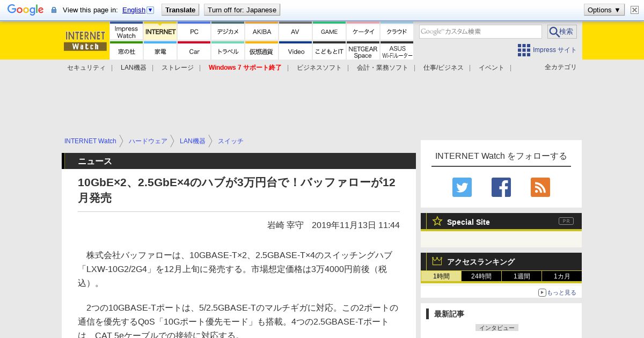
Task: Click LAN機器 breadcrumb link
Action: point(193,141)
